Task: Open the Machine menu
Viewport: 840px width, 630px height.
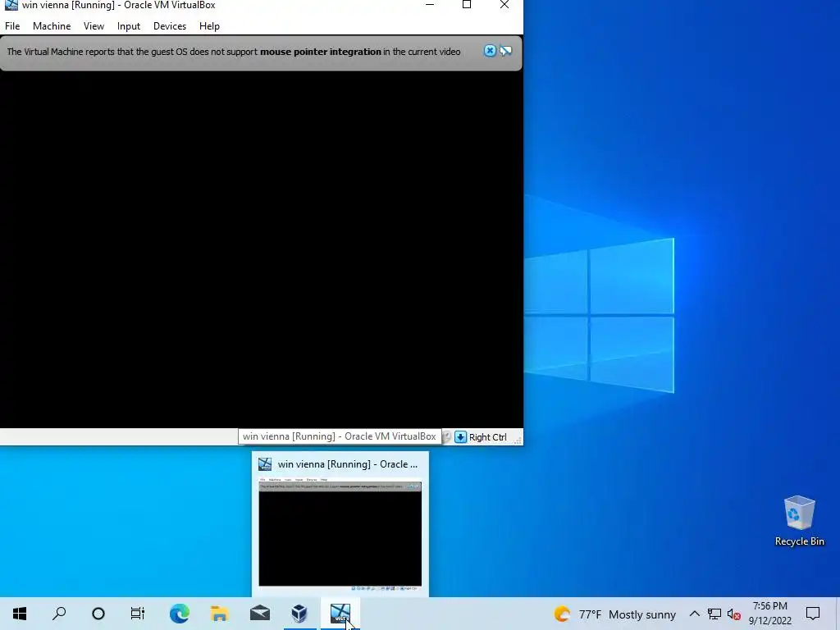Action: click(52, 25)
